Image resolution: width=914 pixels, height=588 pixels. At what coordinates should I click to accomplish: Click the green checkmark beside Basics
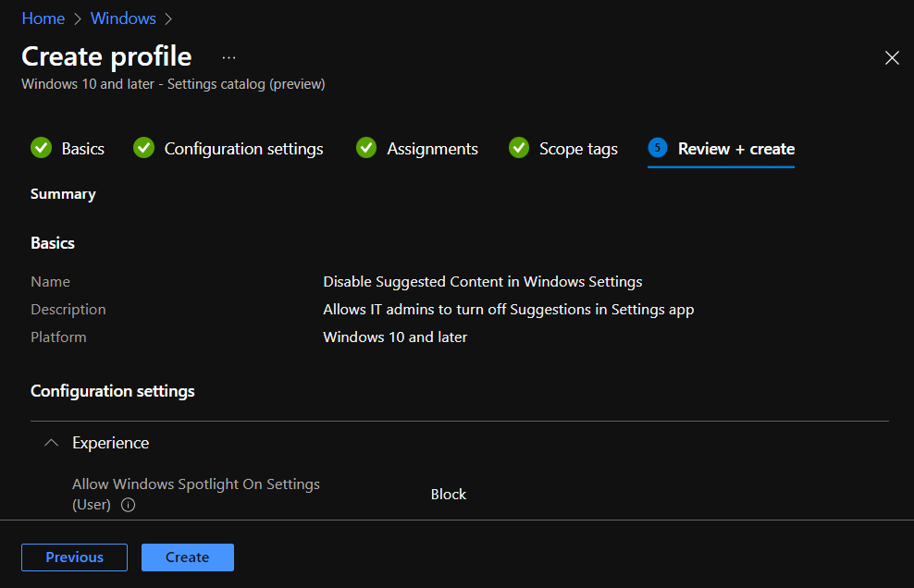[42, 148]
